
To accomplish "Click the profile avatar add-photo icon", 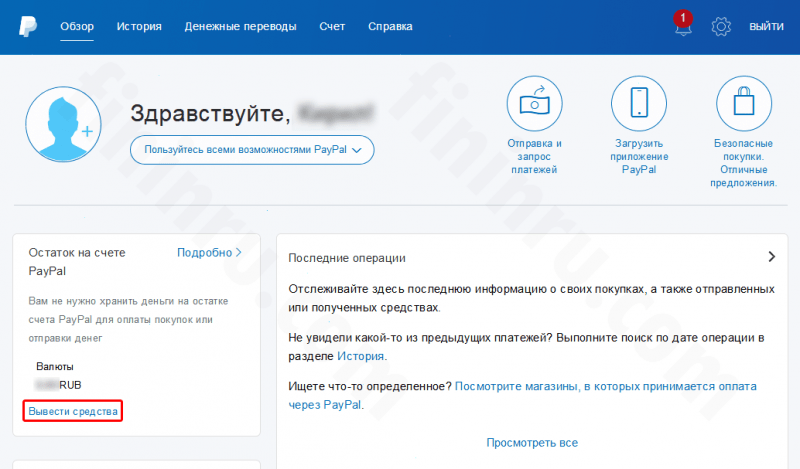I will coord(63,124).
